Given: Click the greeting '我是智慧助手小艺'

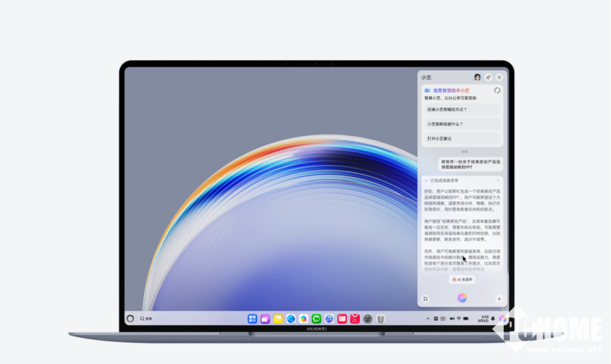Looking at the screenshot, I should 452,90.
